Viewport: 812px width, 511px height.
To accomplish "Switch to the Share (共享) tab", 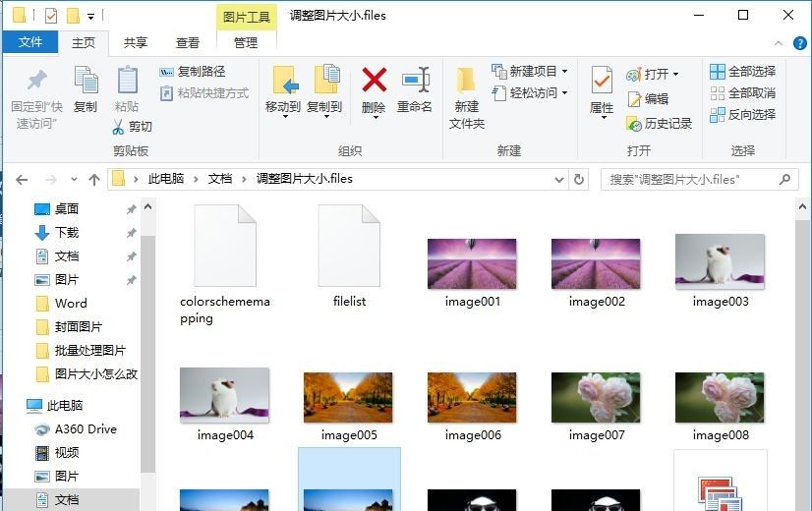I will [x=136, y=42].
